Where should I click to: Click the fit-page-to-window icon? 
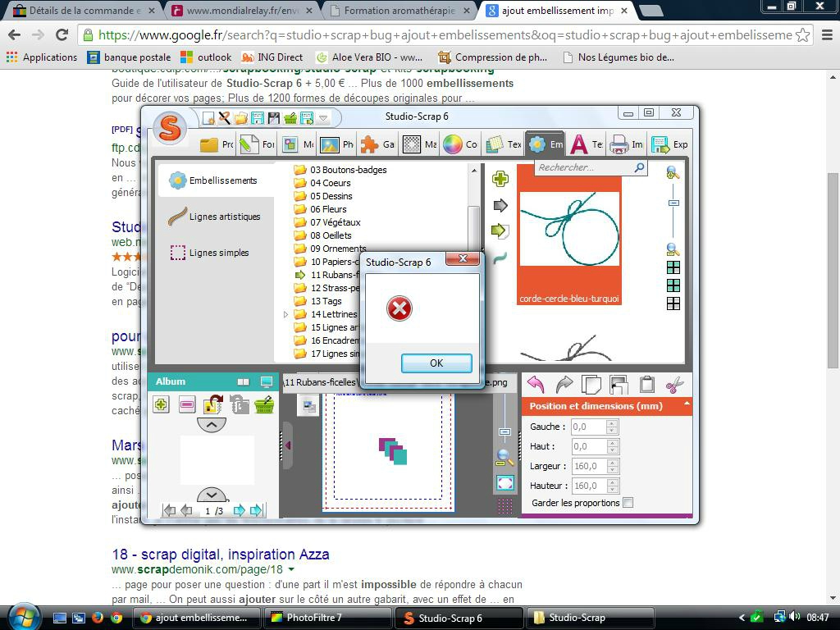(x=504, y=483)
